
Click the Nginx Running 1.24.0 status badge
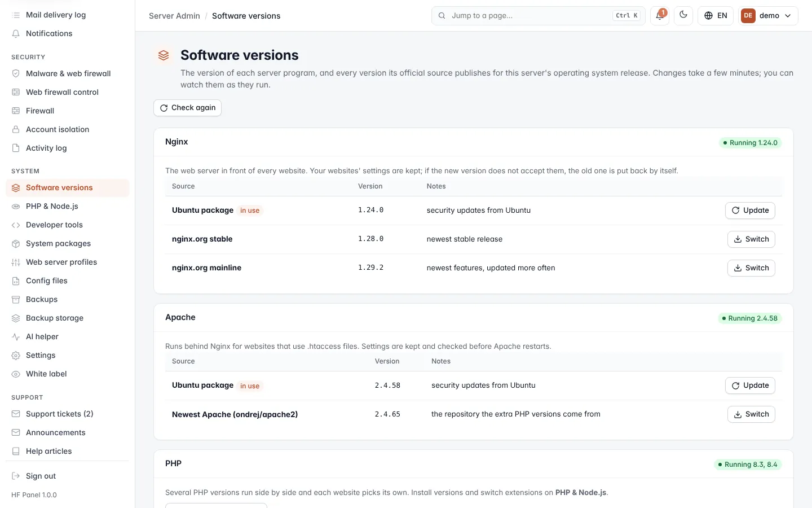(x=750, y=143)
